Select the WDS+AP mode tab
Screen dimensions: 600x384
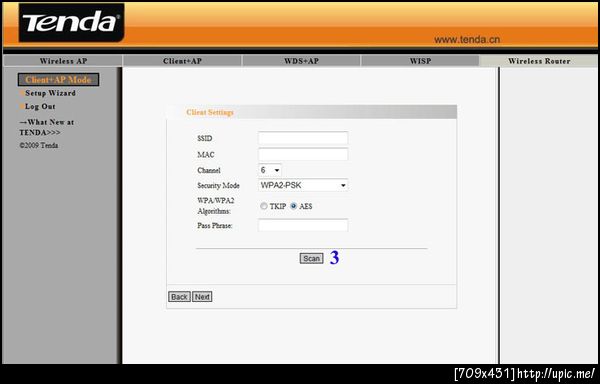(301, 61)
